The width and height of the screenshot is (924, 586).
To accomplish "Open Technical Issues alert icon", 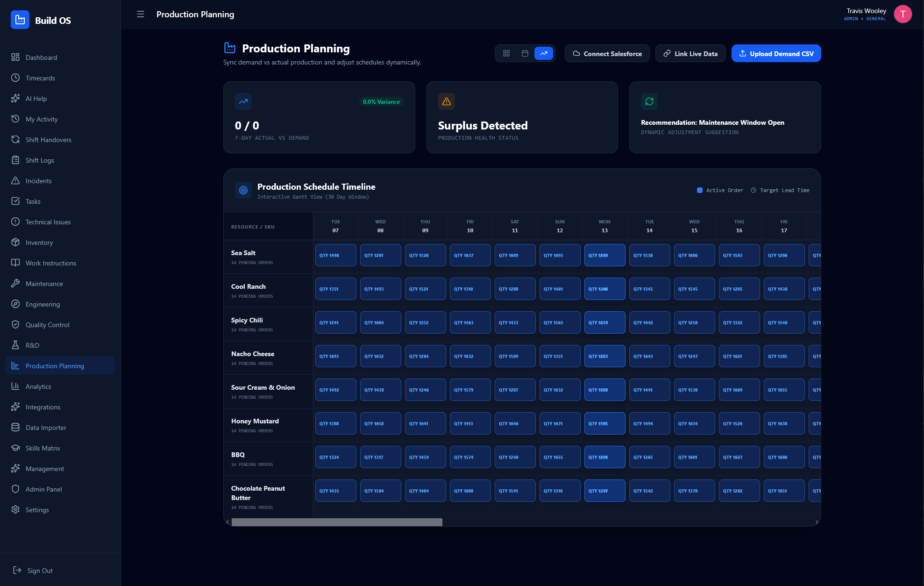I will (x=15, y=222).
